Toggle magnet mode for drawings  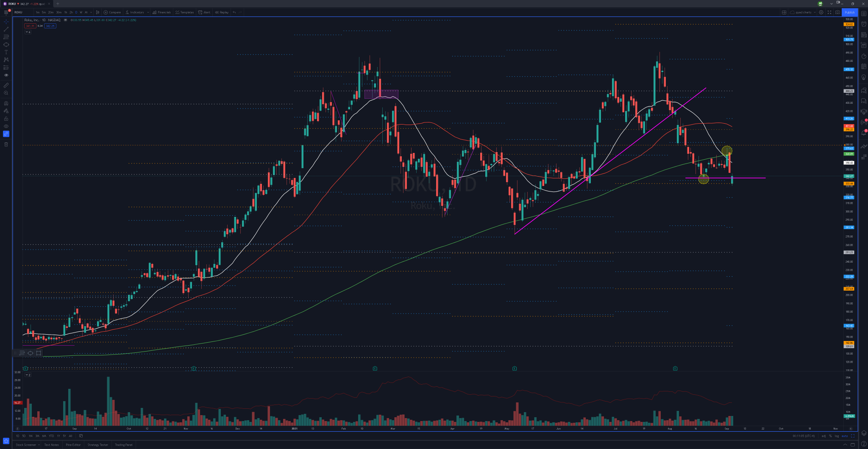point(6,103)
